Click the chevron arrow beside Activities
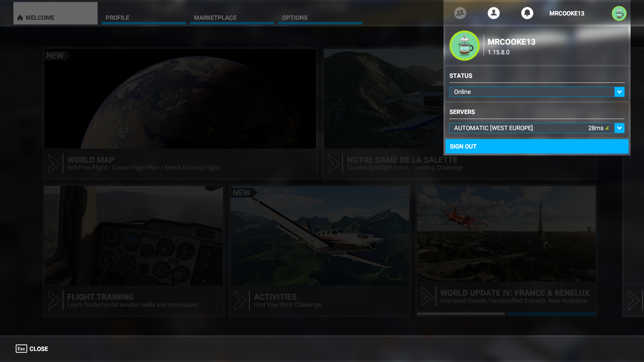This screenshot has width=644, height=362. [240, 300]
